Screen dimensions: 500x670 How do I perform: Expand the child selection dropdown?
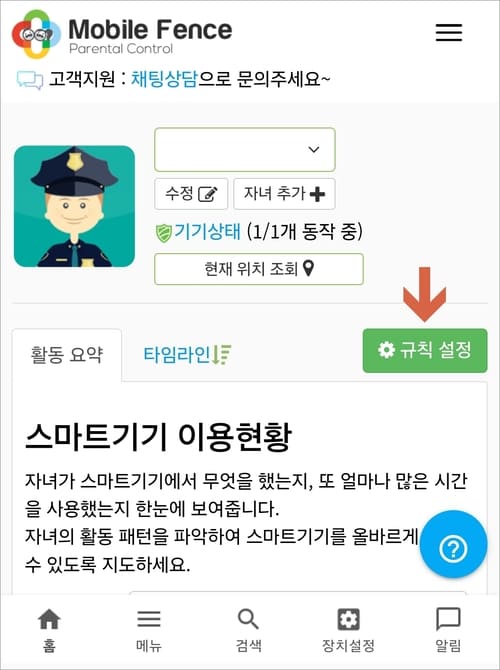[x=244, y=150]
